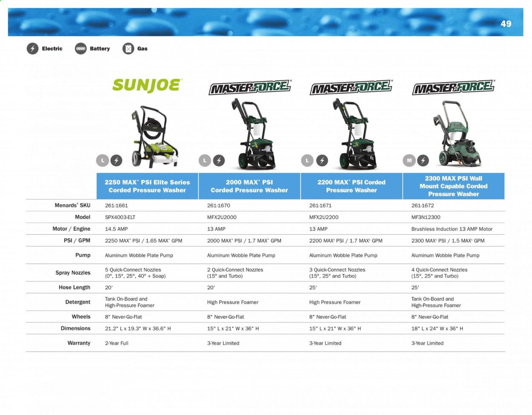Click the Spray Nozzles row label

tap(73, 273)
